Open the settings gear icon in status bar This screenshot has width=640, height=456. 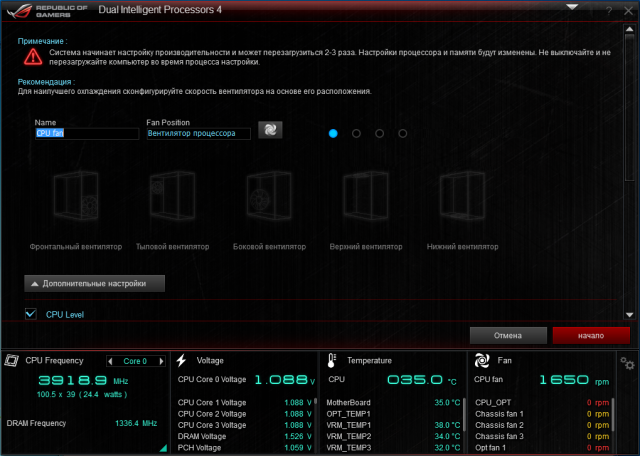coord(627,363)
